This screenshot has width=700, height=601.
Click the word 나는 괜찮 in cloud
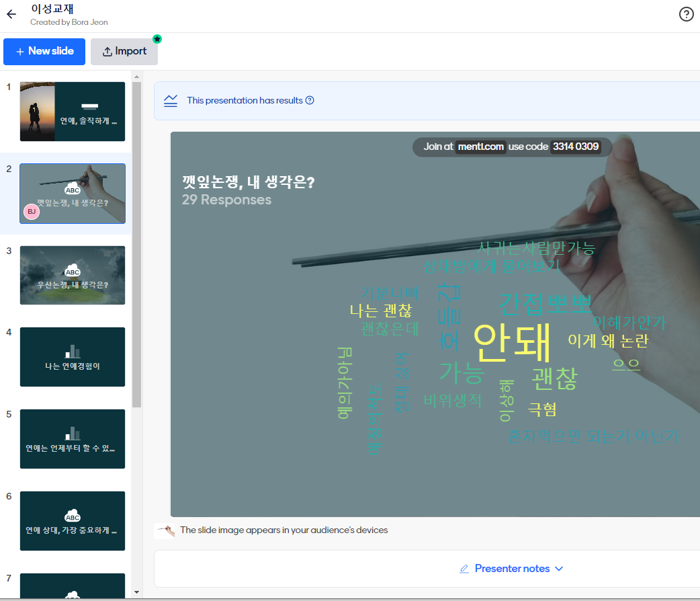380,310
